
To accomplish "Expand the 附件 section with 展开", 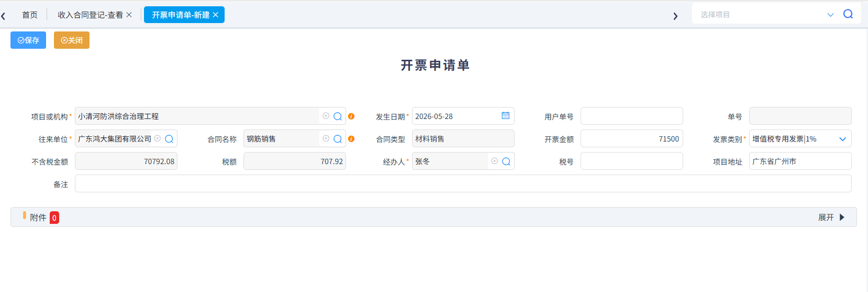I will pyautogui.click(x=832, y=217).
